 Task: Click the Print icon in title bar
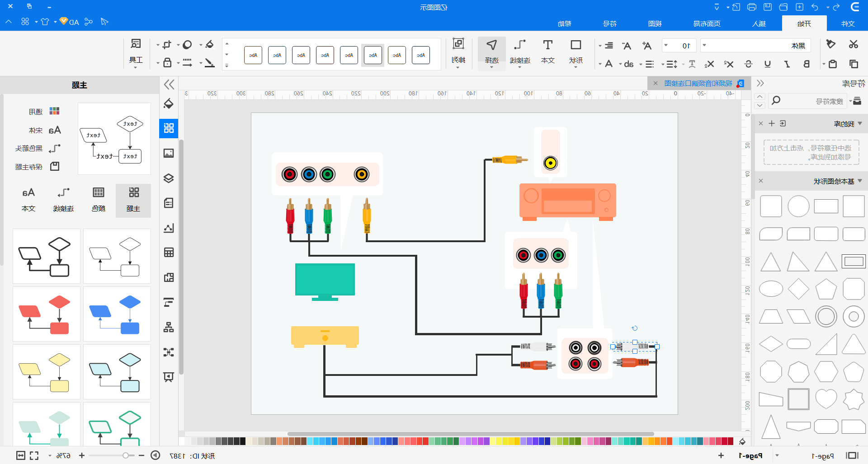(x=752, y=7)
